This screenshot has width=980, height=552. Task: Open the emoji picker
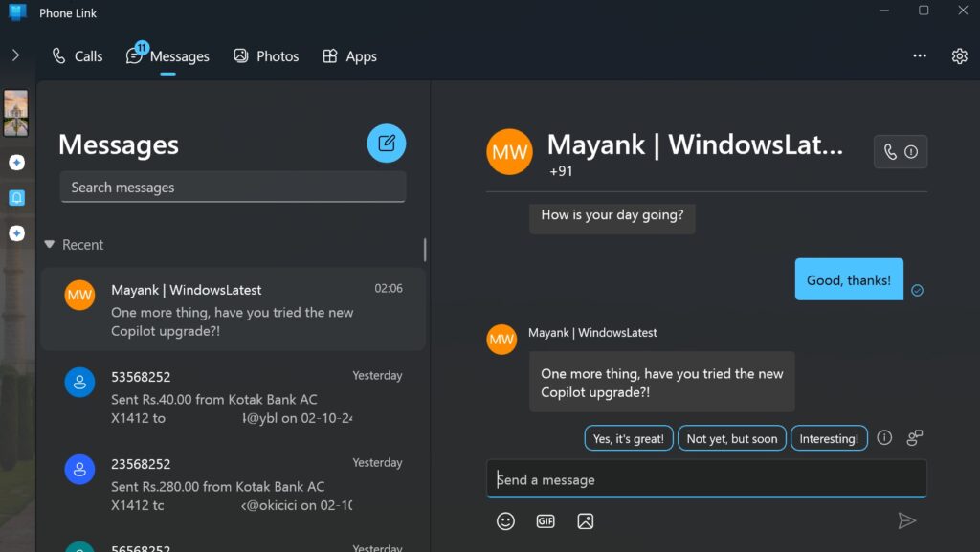coord(506,521)
